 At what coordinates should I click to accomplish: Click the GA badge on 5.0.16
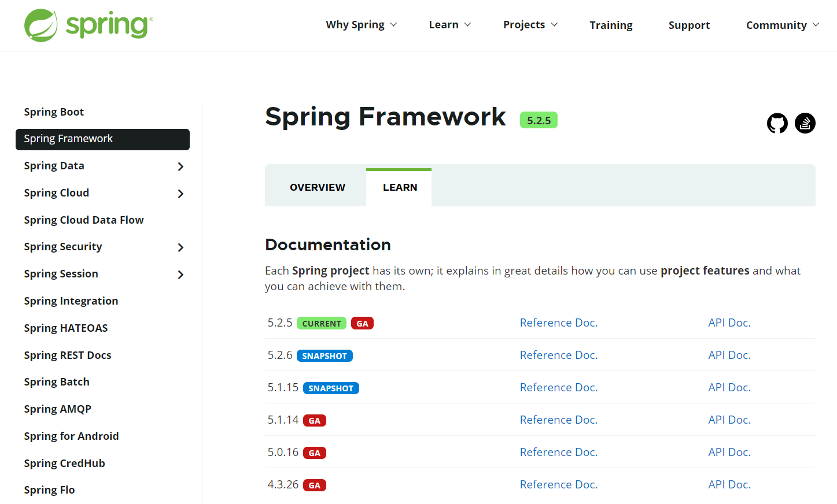(315, 453)
